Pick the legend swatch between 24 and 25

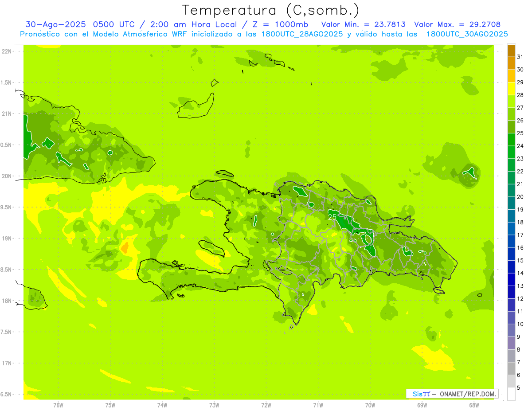click(x=511, y=140)
